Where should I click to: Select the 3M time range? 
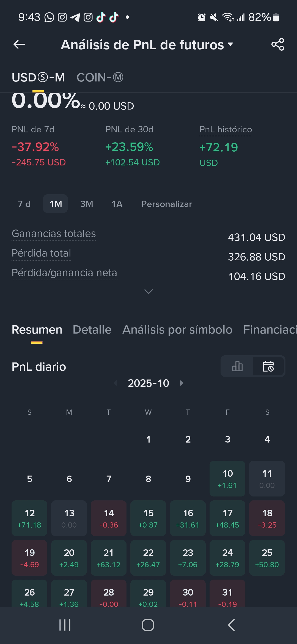click(87, 204)
